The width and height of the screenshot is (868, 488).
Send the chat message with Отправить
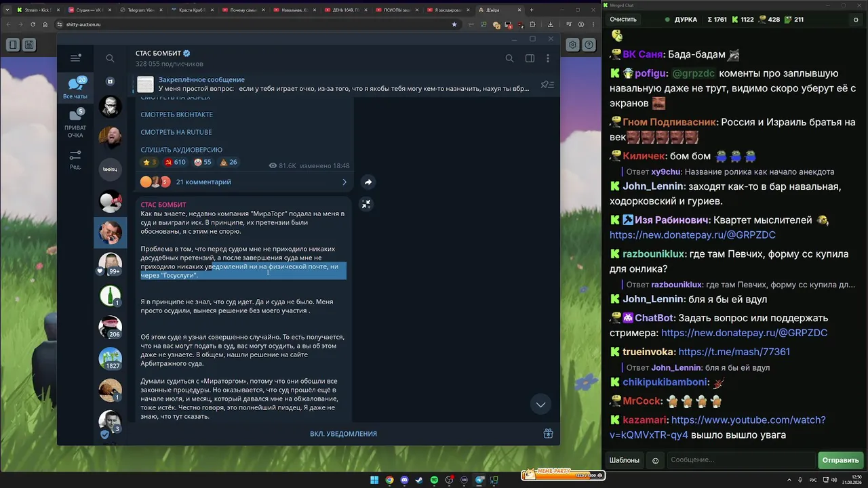[x=840, y=460]
